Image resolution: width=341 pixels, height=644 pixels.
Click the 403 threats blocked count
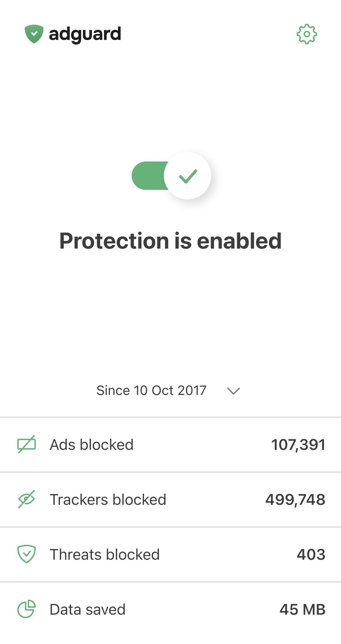tap(311, 554)
